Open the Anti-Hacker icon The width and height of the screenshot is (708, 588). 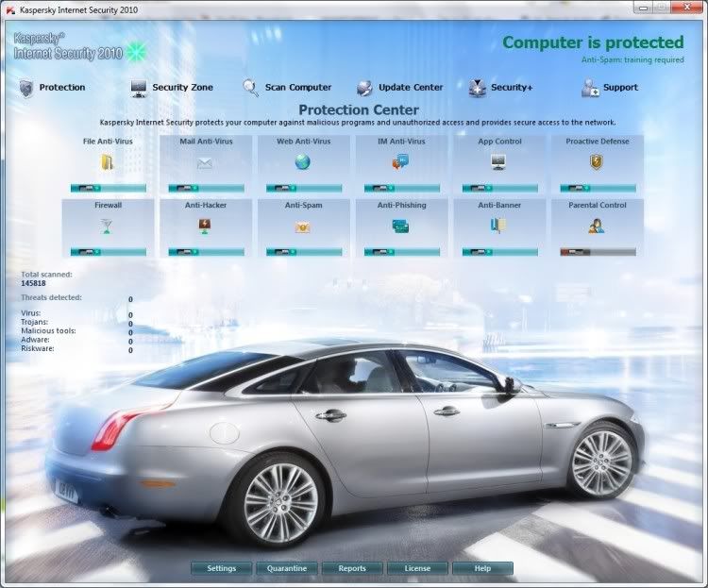coord(205,226)
